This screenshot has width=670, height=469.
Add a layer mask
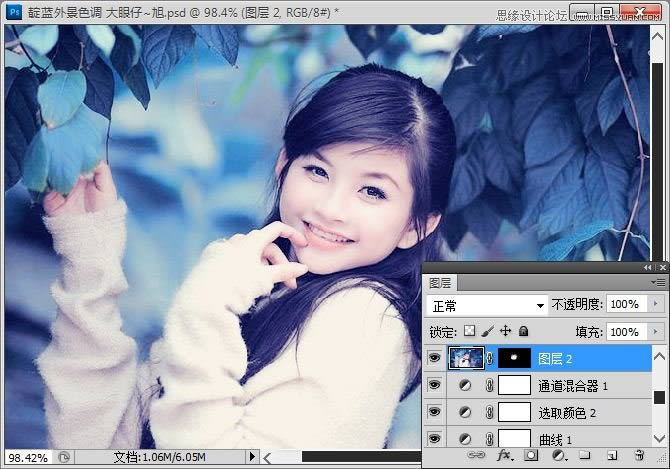point(531,455)
